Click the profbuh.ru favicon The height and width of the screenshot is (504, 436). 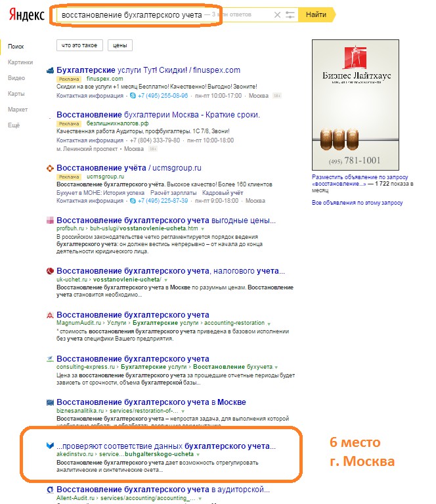coord(50,220)
